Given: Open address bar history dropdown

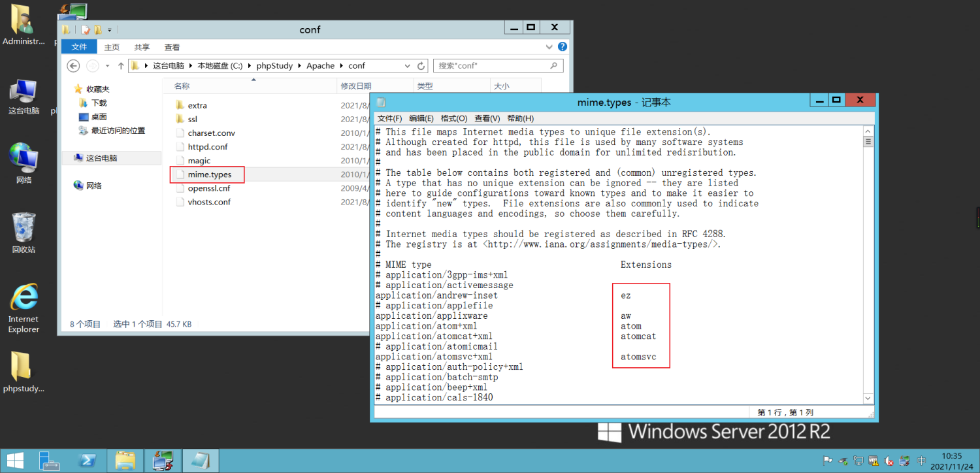Looking at the screenshot, I should tap(408, 66).
